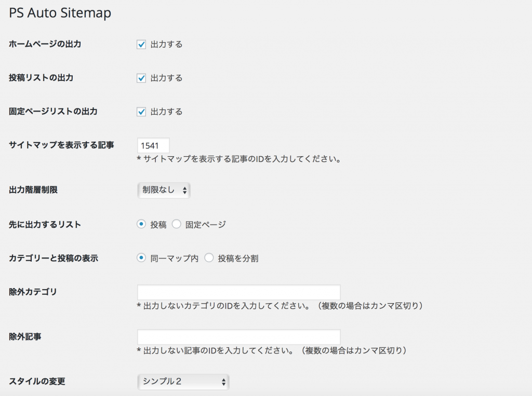Focus the 除外記事 input field
Screen dimensions: 532x396
[238, 337]
